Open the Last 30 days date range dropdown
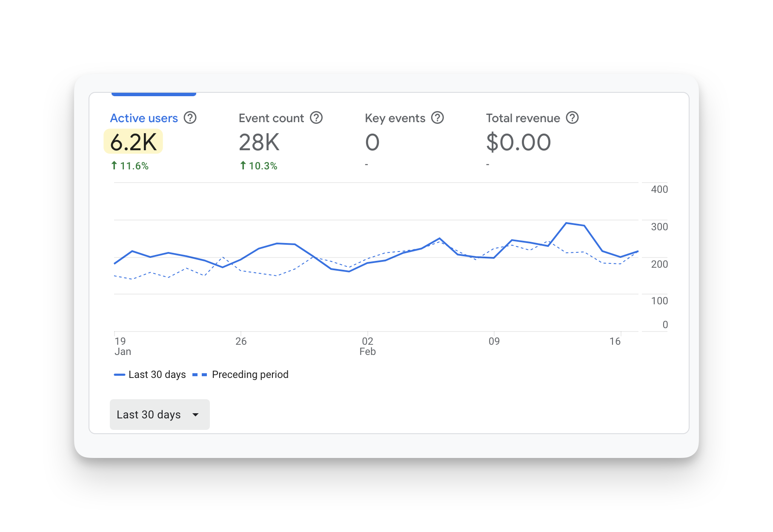This screenshot has width=773, height=532. click(159, 415)
